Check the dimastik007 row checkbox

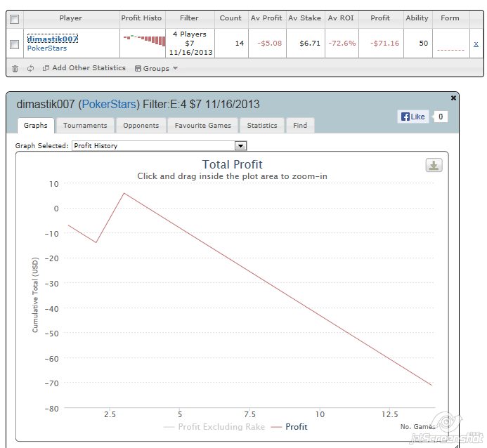coord(14,44)
